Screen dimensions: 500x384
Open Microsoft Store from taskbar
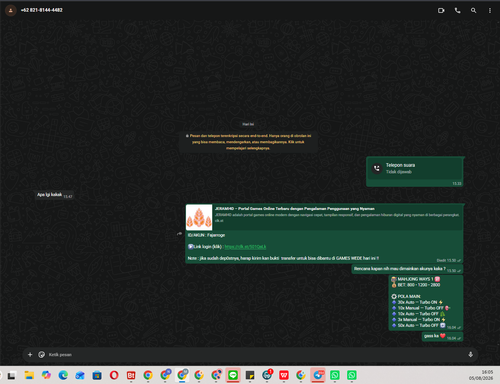[97, 376]
